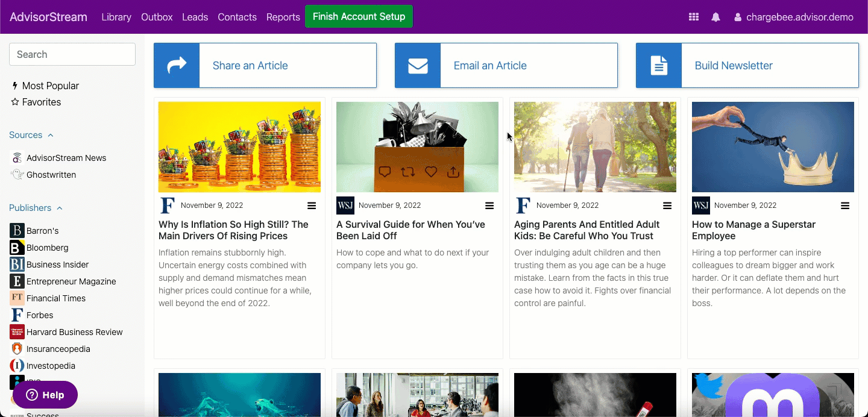Open the Contacts page
The width and height of the screenshot is (868, 417).
(237, 17)
